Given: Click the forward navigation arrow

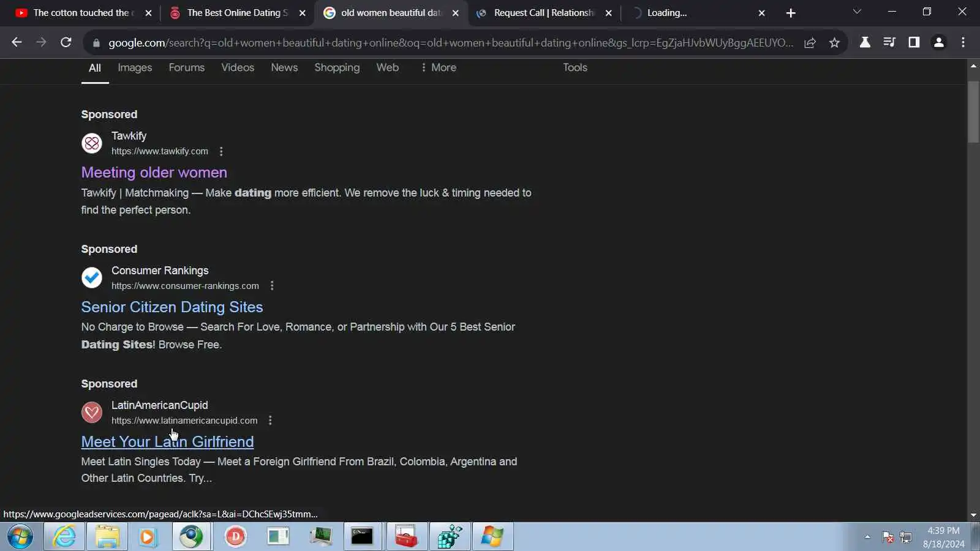Looking at the screenshot, I should pyautogui.click(x=41, y=42).
